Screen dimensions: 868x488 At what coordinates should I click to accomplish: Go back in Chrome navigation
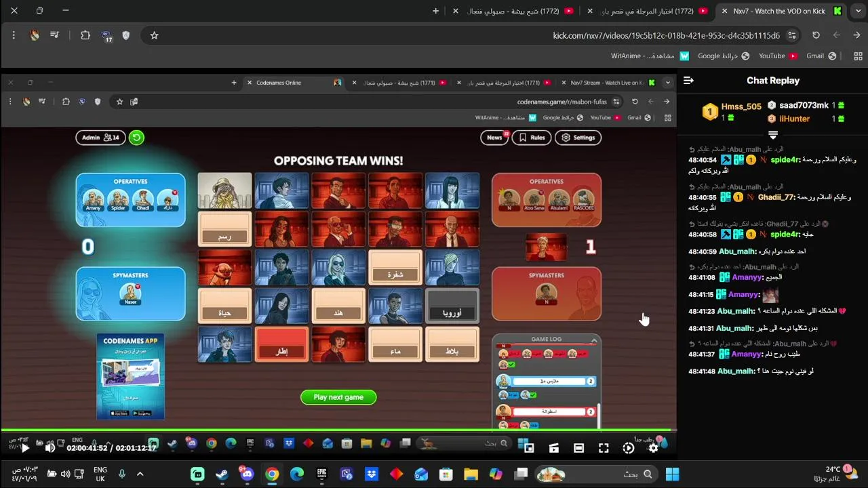(x=857, y=35)
